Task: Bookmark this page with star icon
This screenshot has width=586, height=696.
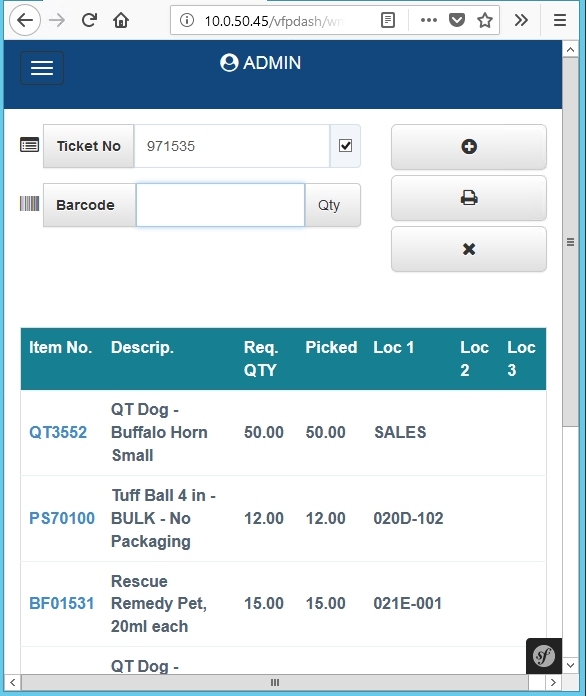Action: tap(485, 20)
